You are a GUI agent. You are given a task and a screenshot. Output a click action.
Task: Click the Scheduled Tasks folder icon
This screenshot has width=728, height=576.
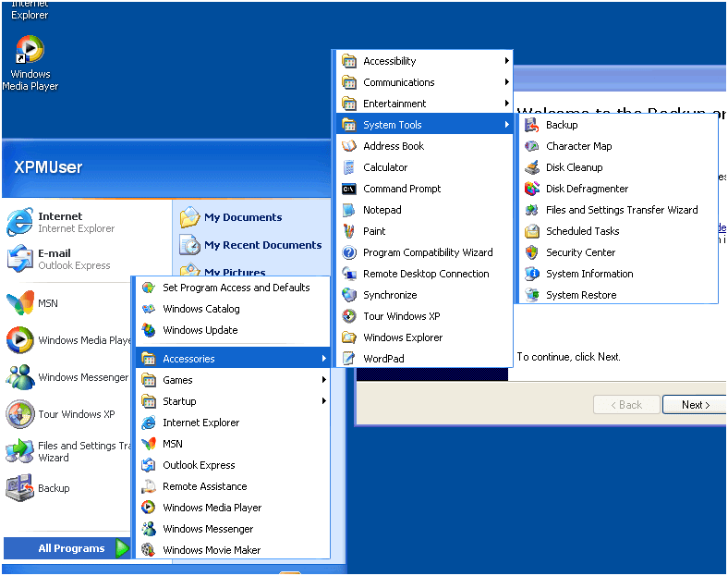(x=531, y=231)
